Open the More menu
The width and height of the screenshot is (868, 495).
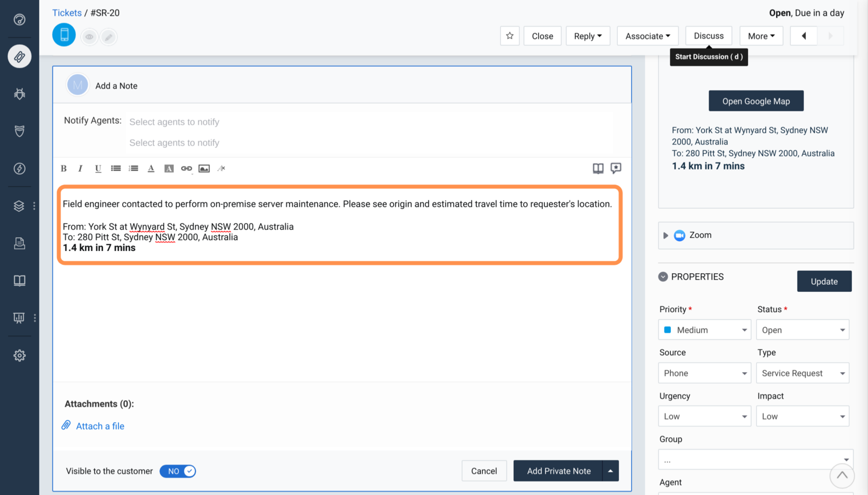point(761,36)
